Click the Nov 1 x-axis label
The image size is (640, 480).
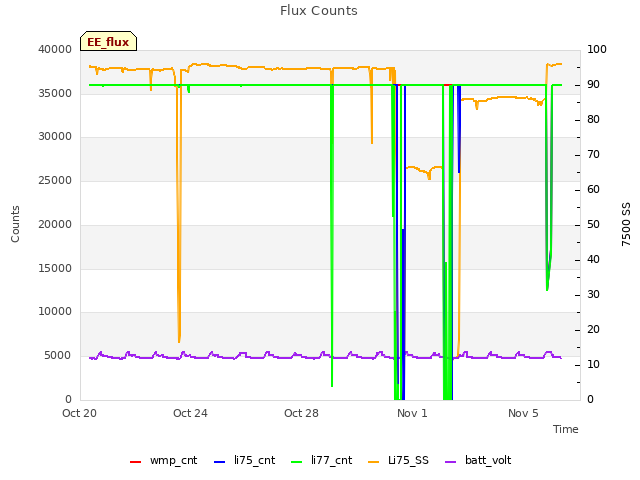tap(412, 413)
